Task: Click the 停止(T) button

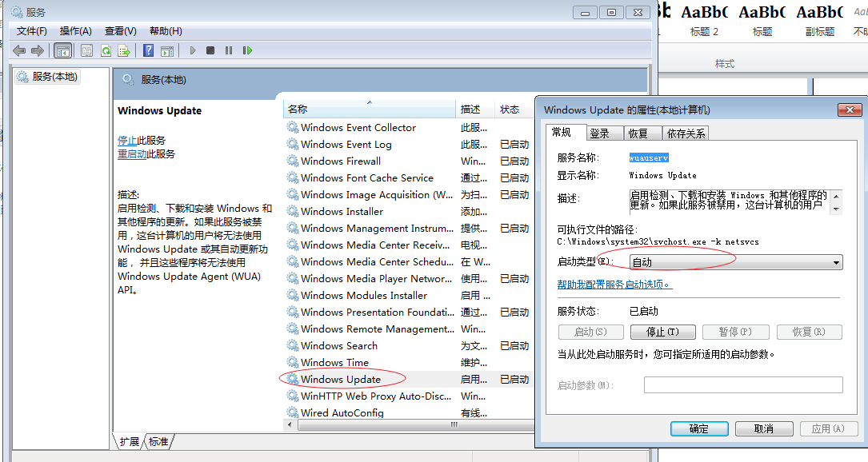Action: tap(662, 332)
